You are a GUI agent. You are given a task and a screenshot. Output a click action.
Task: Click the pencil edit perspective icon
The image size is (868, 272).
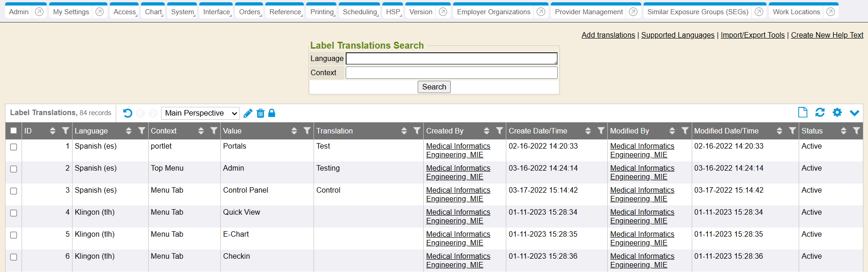point(248,113)
